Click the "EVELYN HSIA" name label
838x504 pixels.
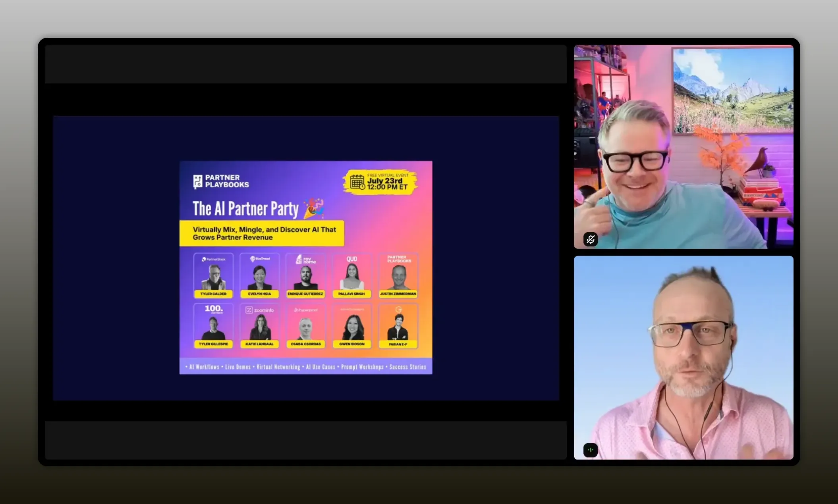(x=260, y=294)
